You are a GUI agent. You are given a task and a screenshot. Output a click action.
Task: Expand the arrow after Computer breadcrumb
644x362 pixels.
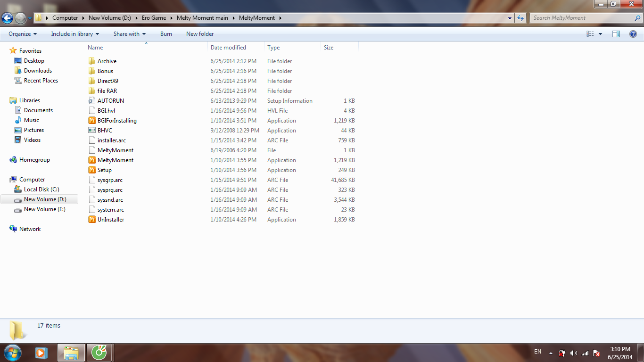pyautogui.click(x=83, y=18)
